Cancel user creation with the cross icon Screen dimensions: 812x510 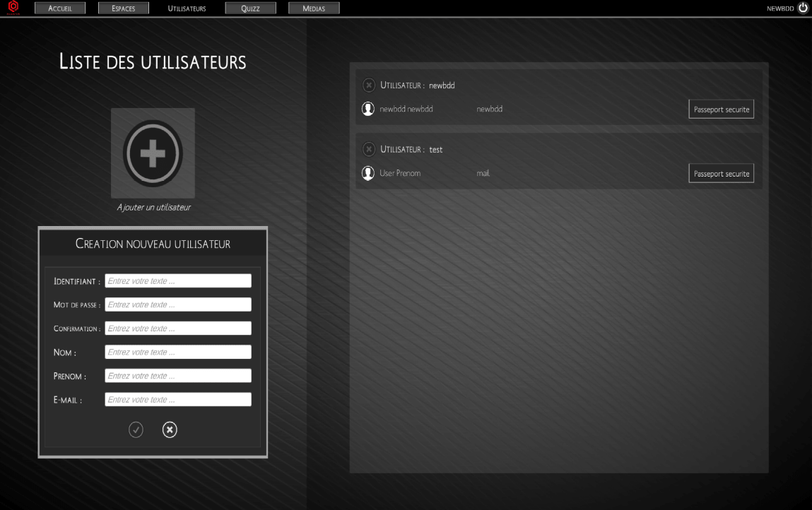(169, 429)
